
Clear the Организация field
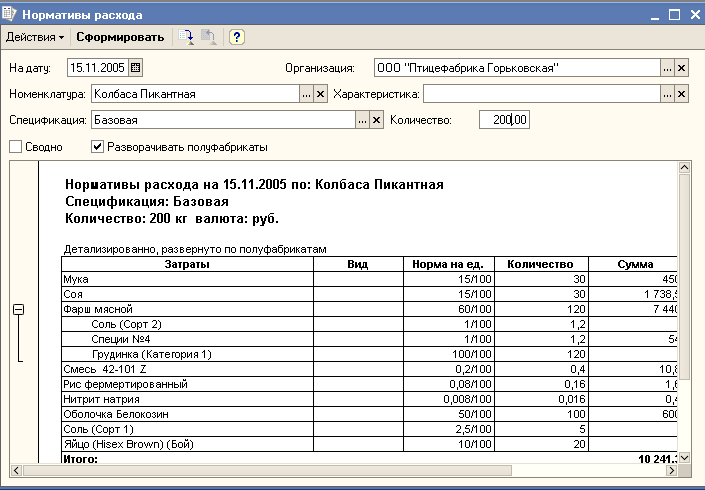(x=682, y=68)
